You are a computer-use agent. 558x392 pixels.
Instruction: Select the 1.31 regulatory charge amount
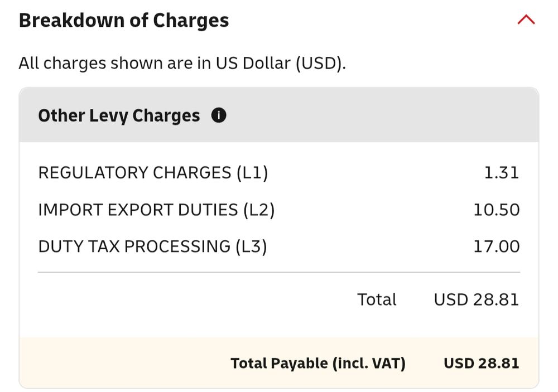(x=501, y=173)
